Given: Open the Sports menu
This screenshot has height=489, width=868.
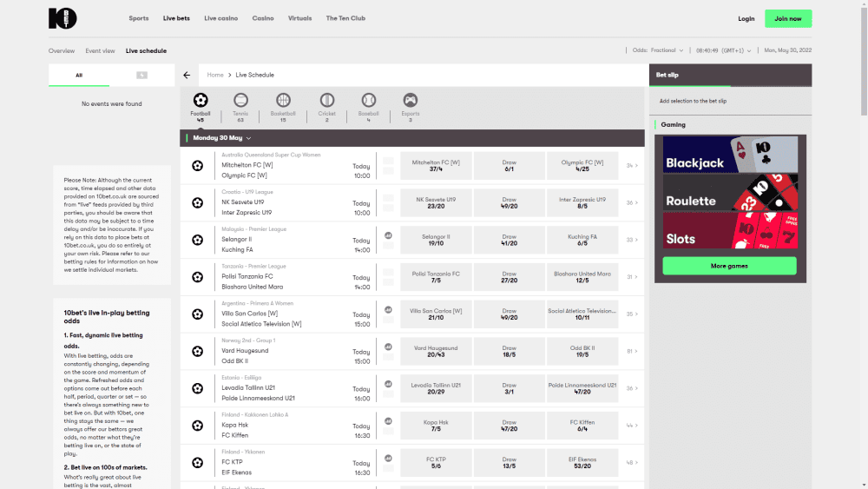Looking at the screenshot, I should click(138, 18).
